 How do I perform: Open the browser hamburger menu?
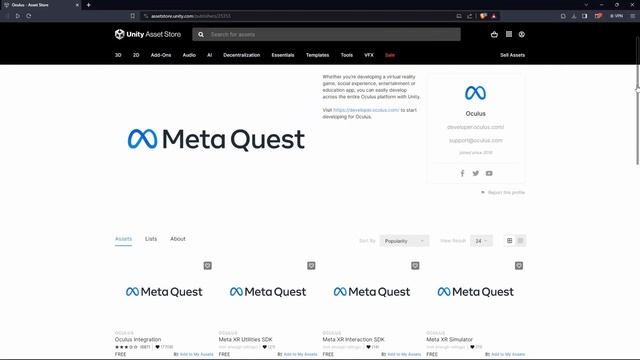tap(632, 16)
